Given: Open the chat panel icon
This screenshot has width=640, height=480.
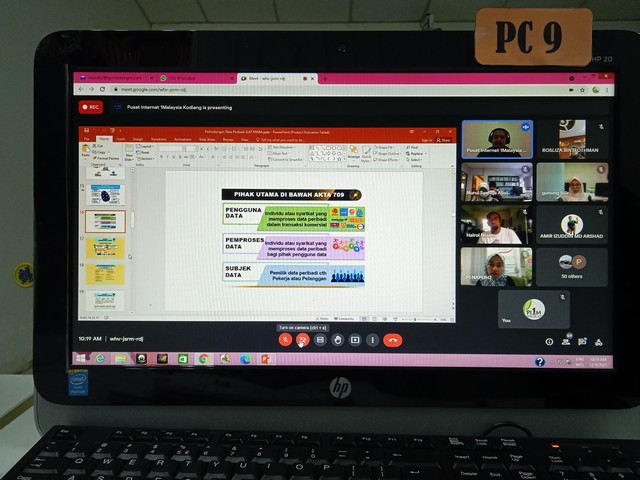Looking at the screenshot, I should pos(581,341).
